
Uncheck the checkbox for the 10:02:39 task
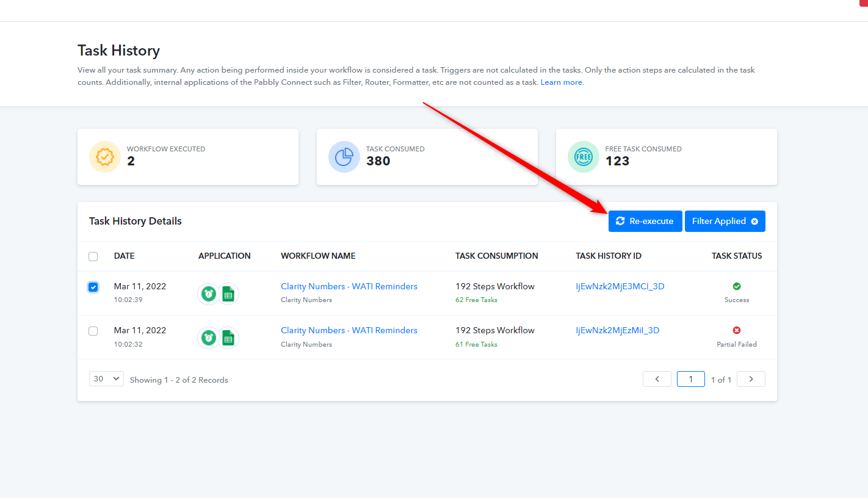(93, 287)
